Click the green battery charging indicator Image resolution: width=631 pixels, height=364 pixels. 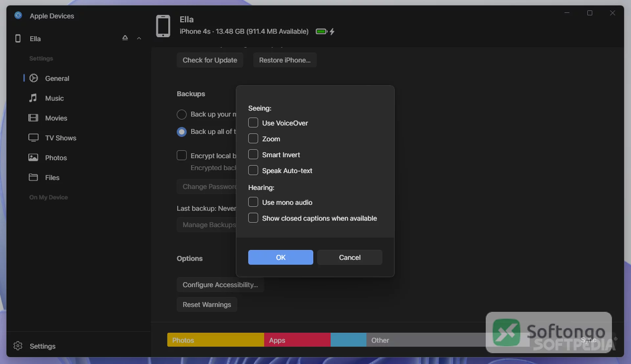[x=325, y=32]
